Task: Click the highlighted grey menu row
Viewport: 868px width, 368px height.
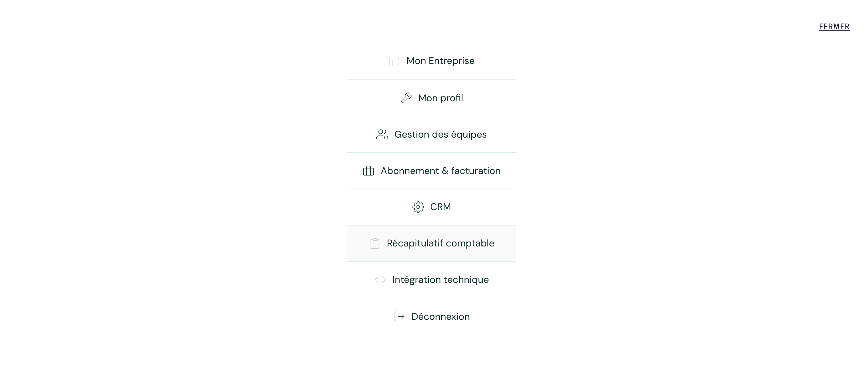Action: pos(431,243)
